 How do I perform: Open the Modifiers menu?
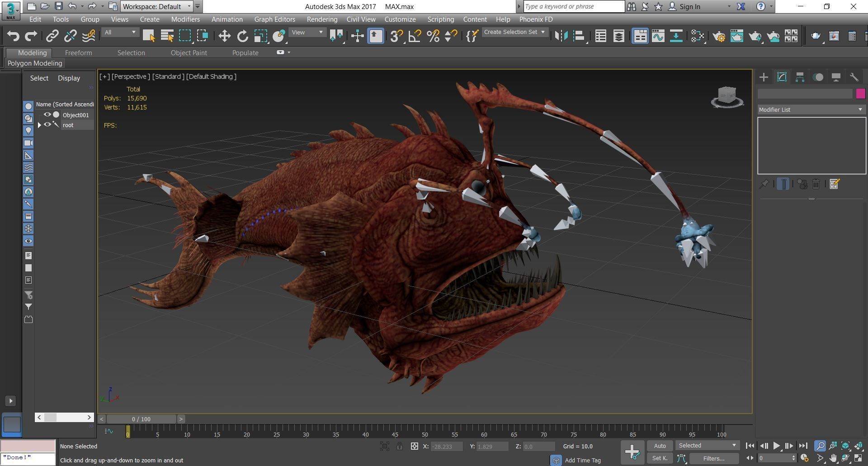tap(185, 19)
